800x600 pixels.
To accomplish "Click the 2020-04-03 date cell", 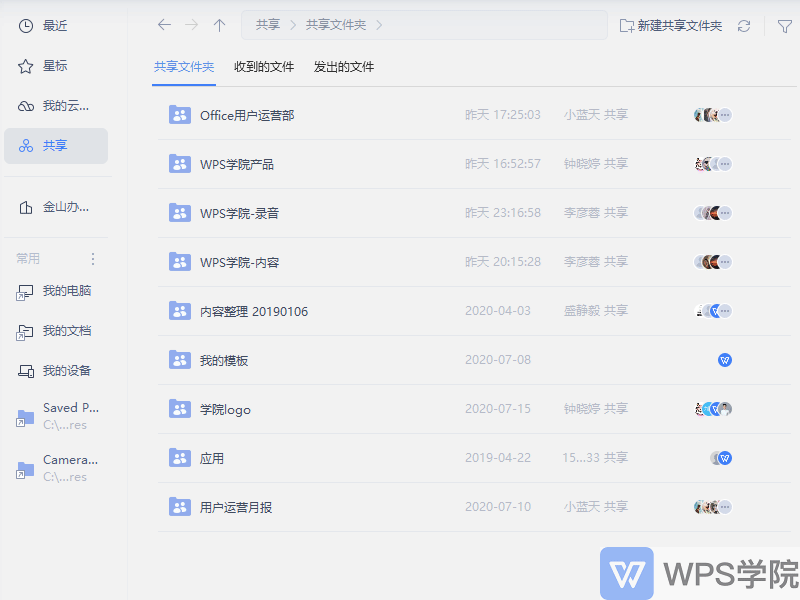I will point(498,311).
